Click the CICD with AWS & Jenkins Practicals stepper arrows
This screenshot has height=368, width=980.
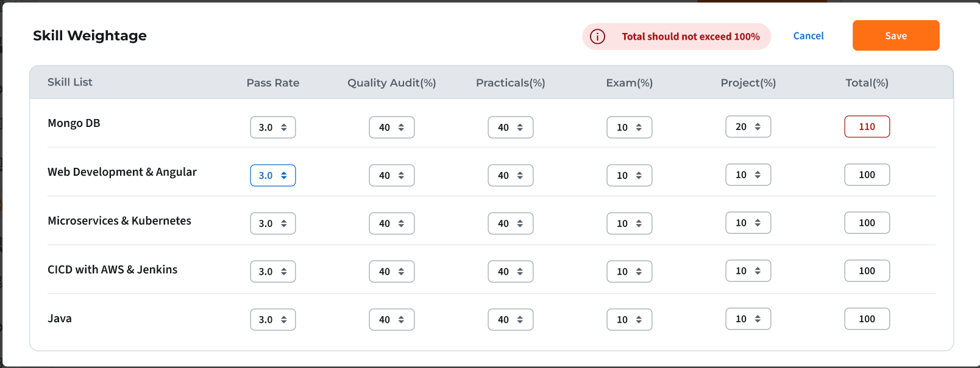(520, 272)
